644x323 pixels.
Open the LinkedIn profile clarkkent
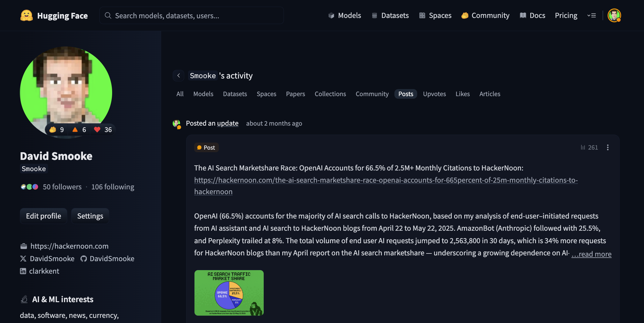(x=40, y=271)
